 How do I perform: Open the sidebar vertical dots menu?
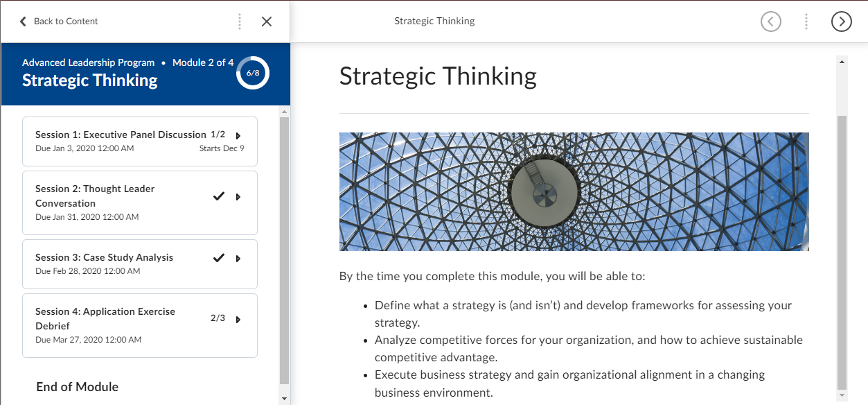240,21
